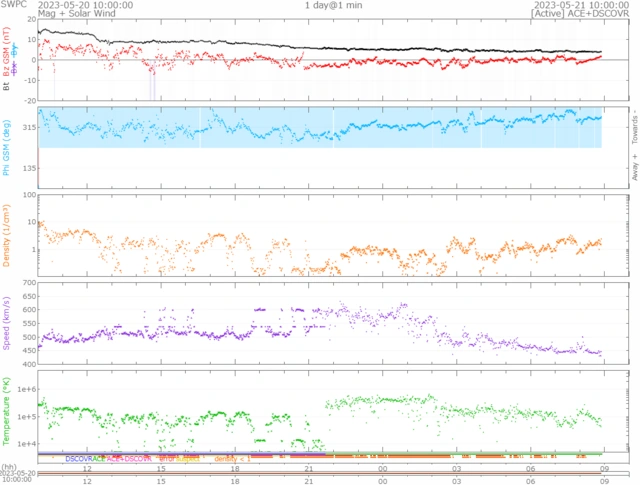Click the 700 tick on the speed axis
The width and height of the screenshot is (640, 485).
point(27,284)
